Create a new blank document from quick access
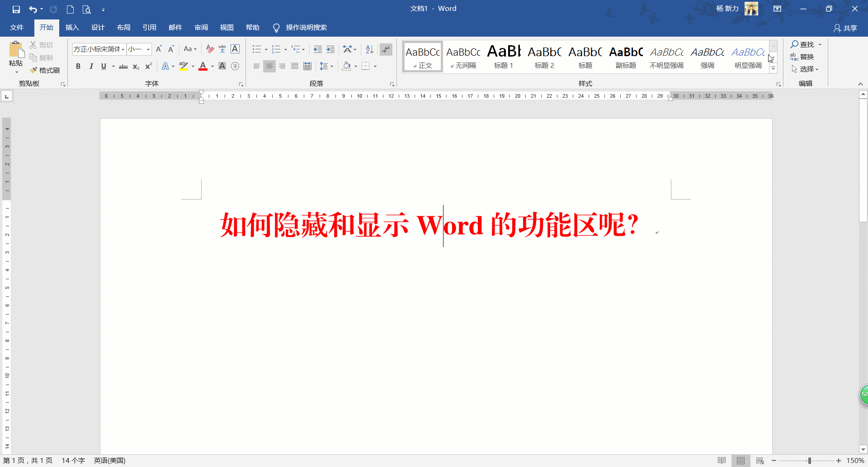Screen dimensions: 868x467 tap(70, 9)
